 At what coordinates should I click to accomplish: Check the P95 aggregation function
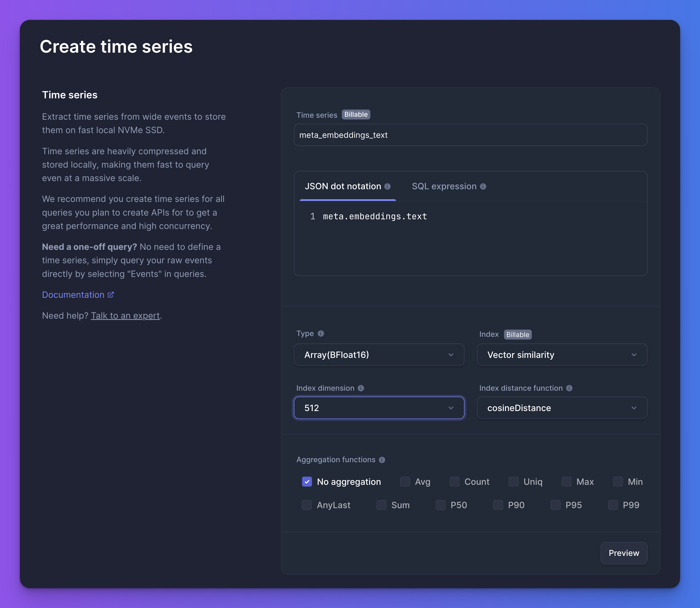(x=556, y=505)
